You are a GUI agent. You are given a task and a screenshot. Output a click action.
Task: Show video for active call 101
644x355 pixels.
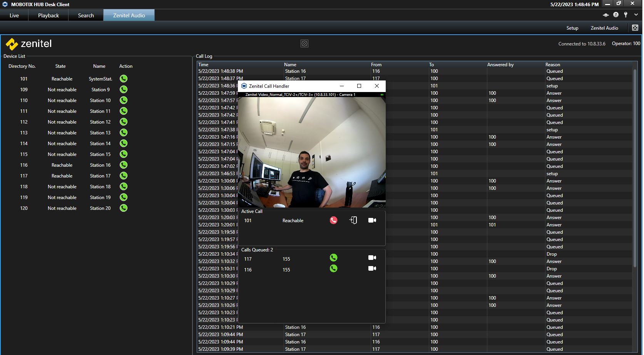coord(372,220)
